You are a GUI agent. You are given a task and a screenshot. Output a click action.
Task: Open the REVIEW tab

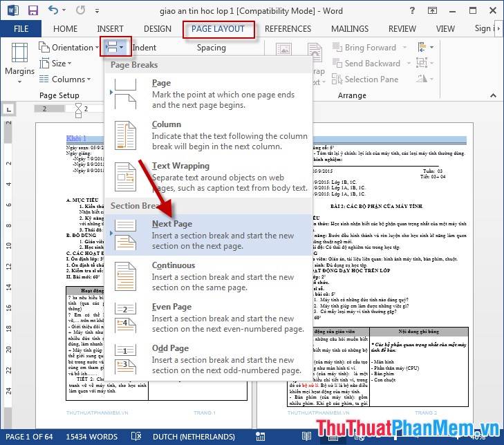click(x=402, y=28)
